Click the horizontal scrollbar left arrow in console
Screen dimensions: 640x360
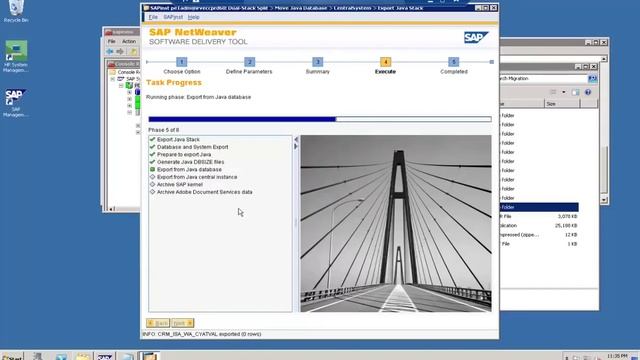coord(111,209)
